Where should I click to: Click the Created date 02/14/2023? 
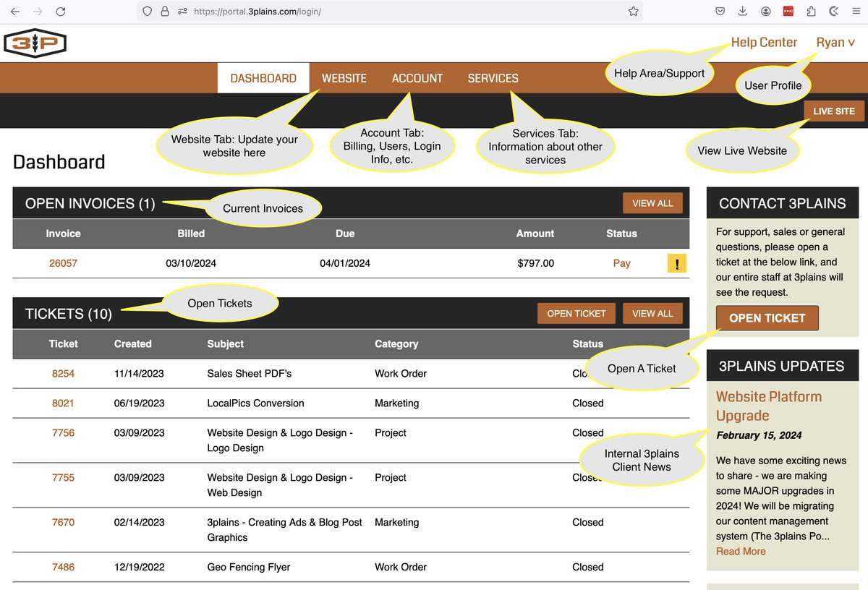point(140,523)
